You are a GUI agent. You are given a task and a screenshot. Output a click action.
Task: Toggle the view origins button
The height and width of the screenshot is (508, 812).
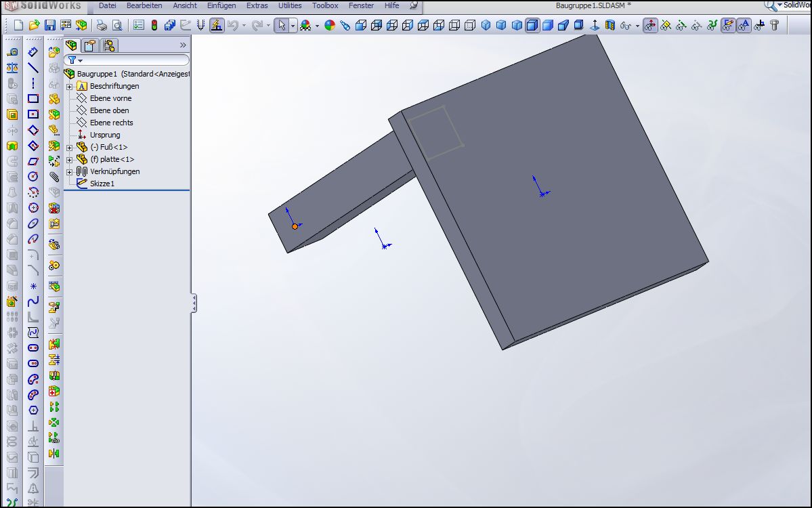[649, 26]
